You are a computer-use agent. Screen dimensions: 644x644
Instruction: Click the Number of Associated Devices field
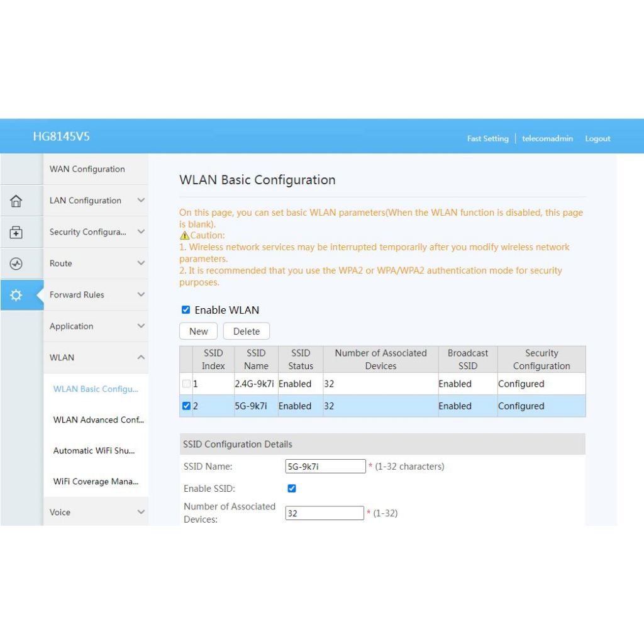pos(325,513)
